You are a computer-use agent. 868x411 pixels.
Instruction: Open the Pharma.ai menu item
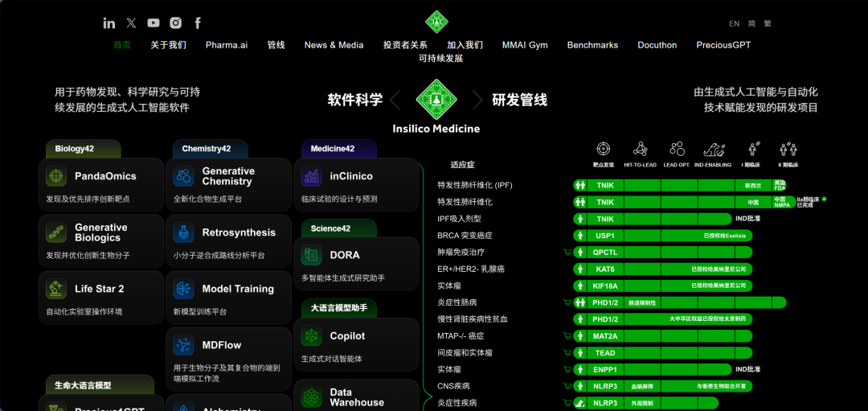point(227,45)
